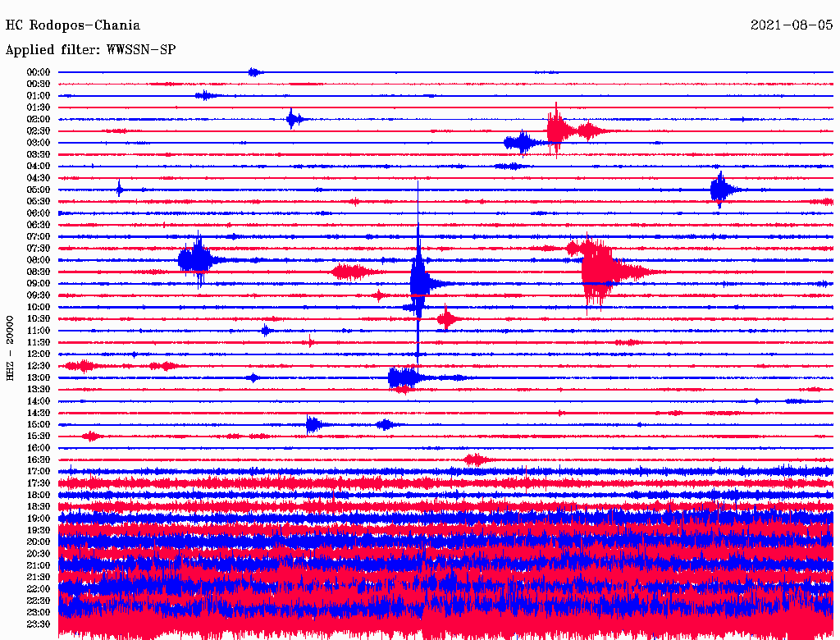Click the '21:30' time label
Viewport: 840px width, 640px height.
pos(39,578)
